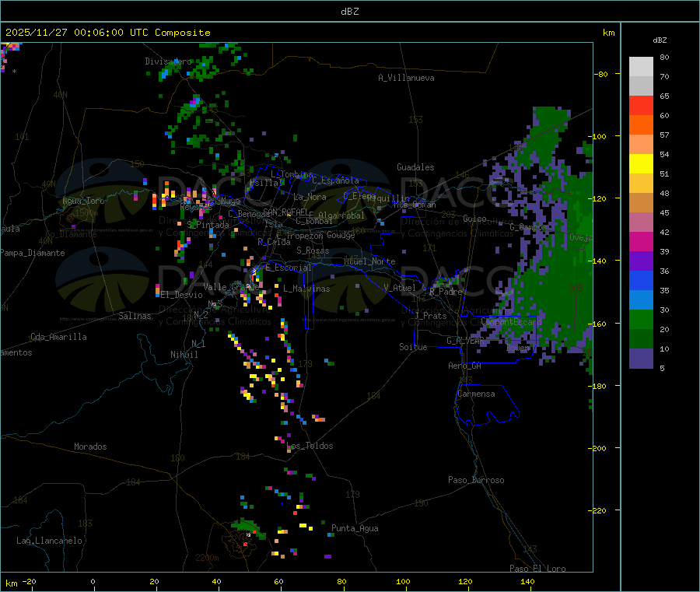The image size is (700, 592).
Task: Click the -20 km horizontal axis tick
Action: (x=30, y=581)
